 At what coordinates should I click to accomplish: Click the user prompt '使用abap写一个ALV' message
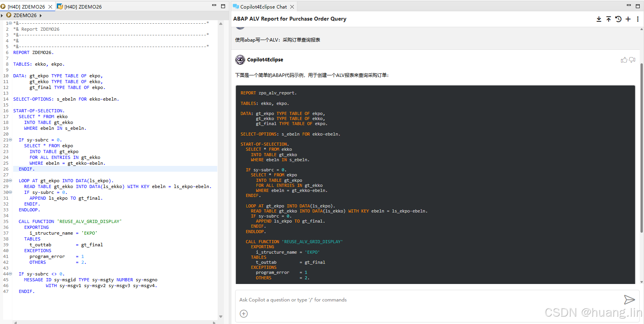[277, 40]
